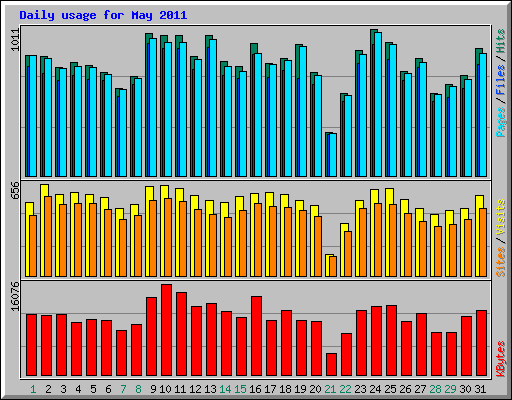Click day label 13 on the x-axis
The height and width of the screenshot is (400, 512).
click(210, 389)
